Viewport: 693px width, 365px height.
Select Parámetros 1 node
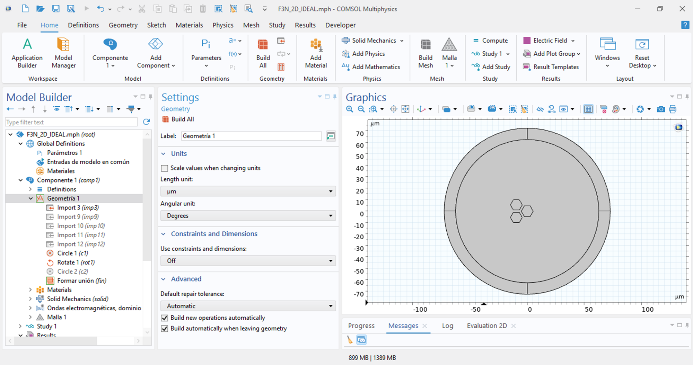click(x=65, y=153)
